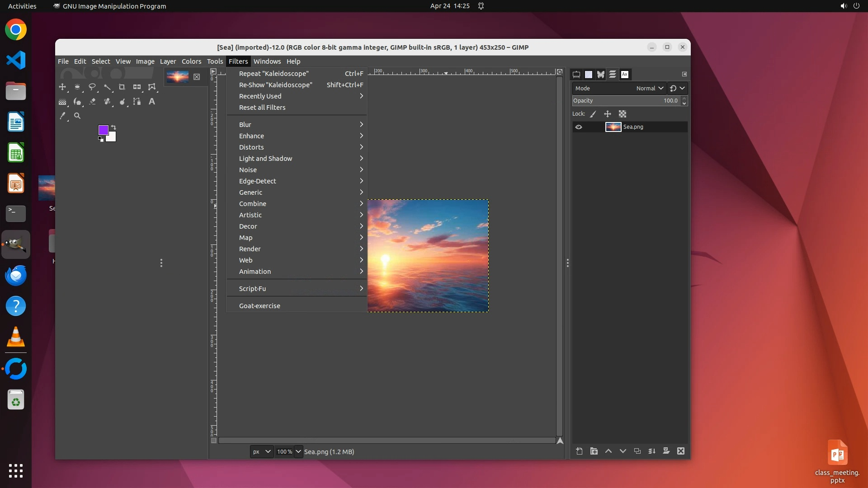
Task: Click the Sea.png image tab thumbnail
Action: point(178,77)
